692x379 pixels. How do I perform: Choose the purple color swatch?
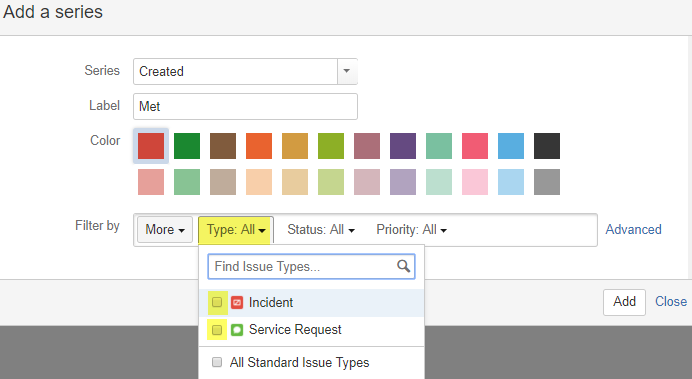coord(403,146)
